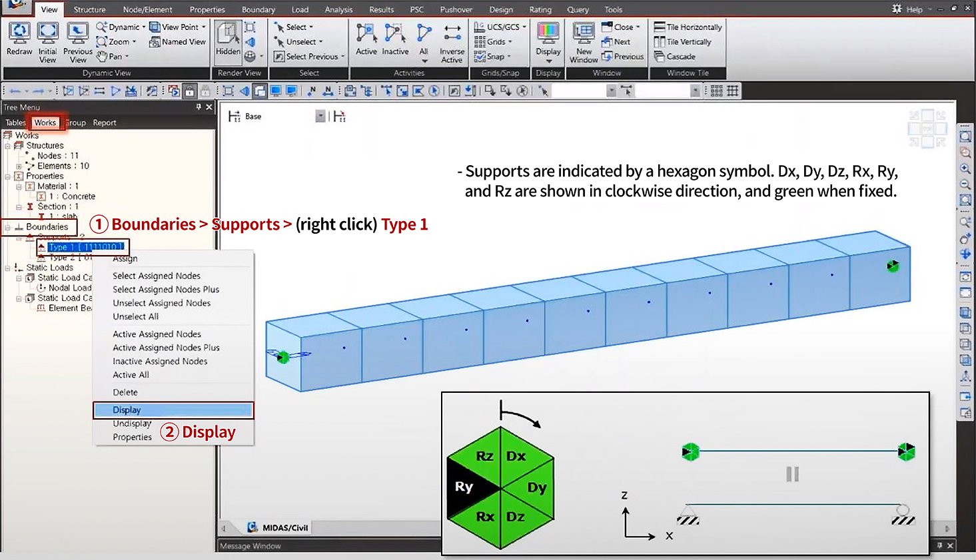
Task: Click Tile Horizontally in the Window group
Action: (688, 27)
